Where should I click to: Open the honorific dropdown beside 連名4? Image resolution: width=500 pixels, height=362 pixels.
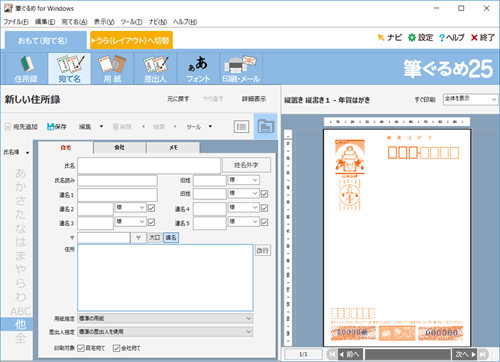coord(244,208)
